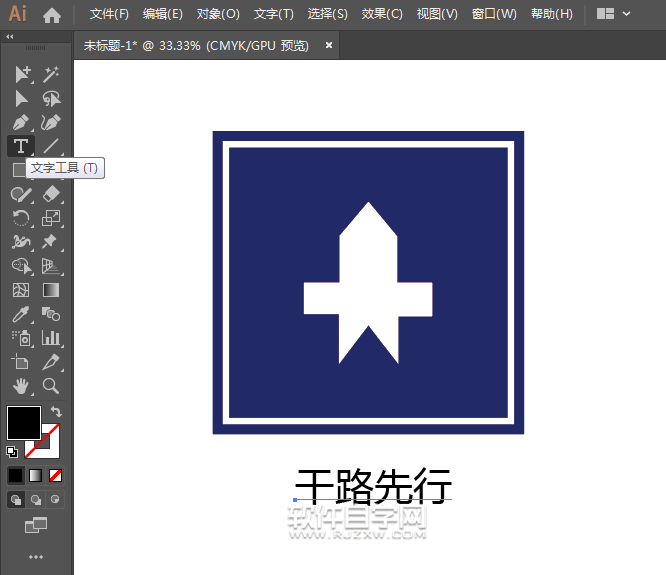
Task: Click the black Fill color swatch
Action: [x=24, y=423]
